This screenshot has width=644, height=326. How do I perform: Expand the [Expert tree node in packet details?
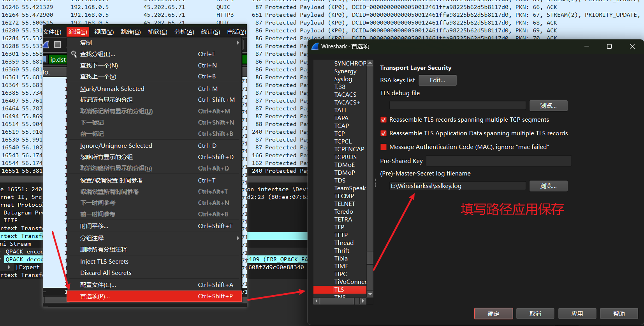9,267
